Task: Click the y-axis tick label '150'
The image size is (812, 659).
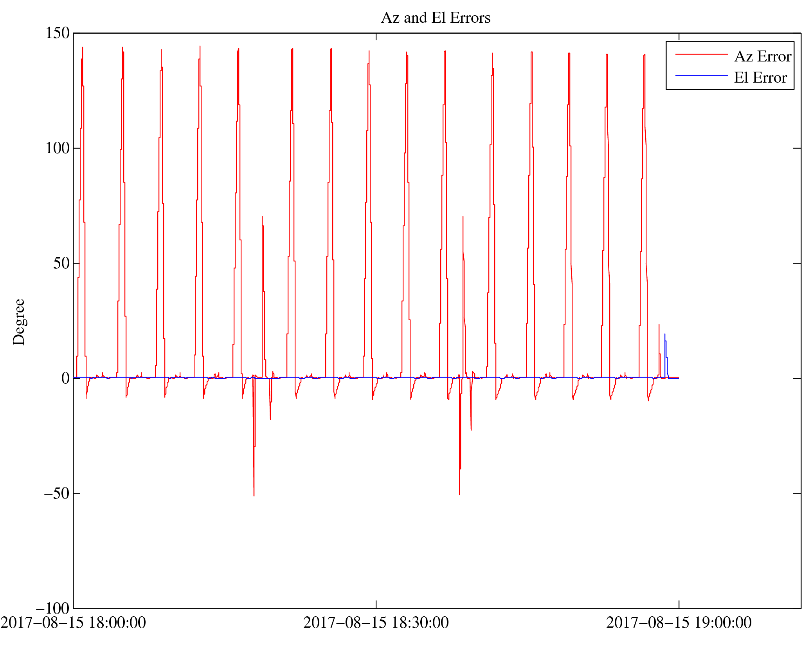Action: point(58,33)
